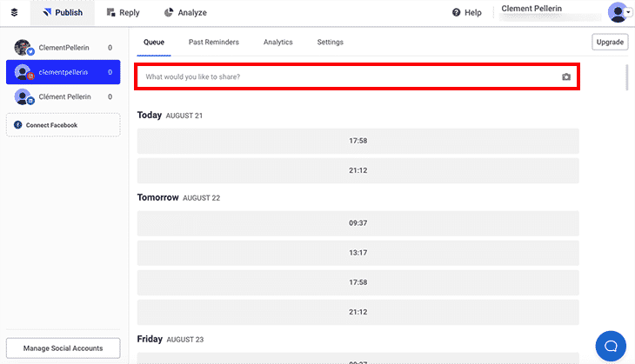Select the clementpellerin Instagram account avatar

point(23,73)
